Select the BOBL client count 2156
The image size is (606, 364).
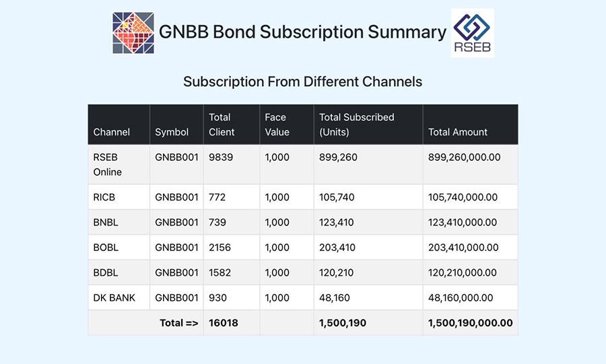[220, 248]
